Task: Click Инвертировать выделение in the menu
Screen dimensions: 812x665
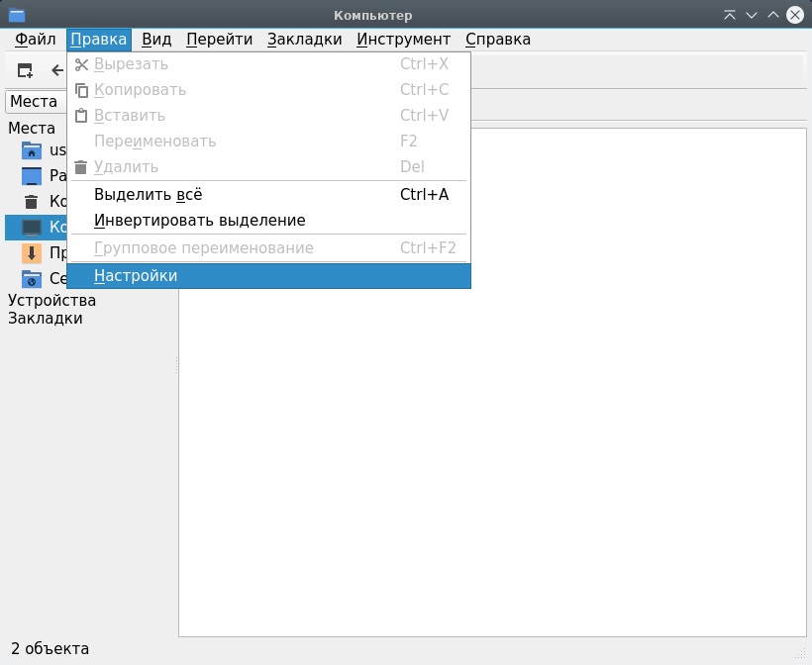Action: [199, 221]
